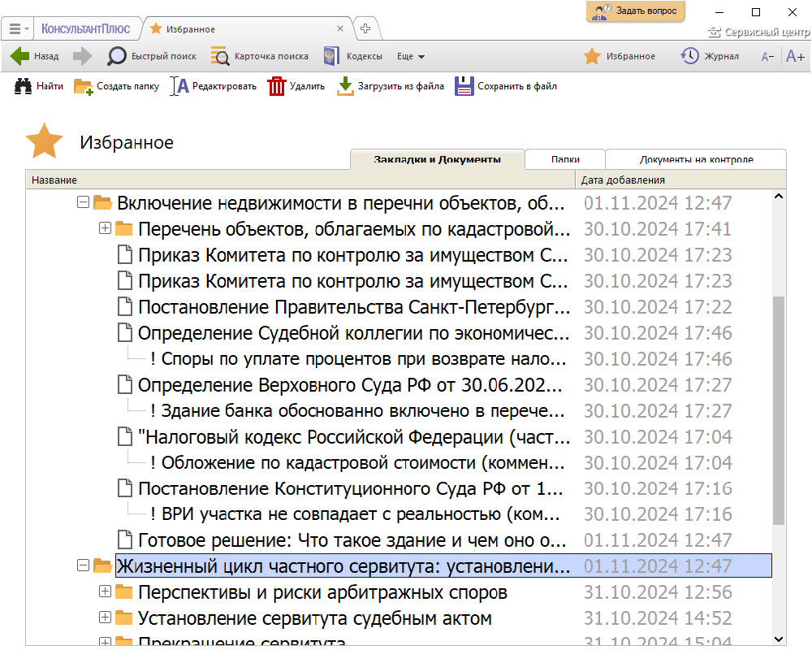
Task: Expand the Перспективы и риски арбитражных споров folder
Action: pyautogui.click(x=105, y=592)
